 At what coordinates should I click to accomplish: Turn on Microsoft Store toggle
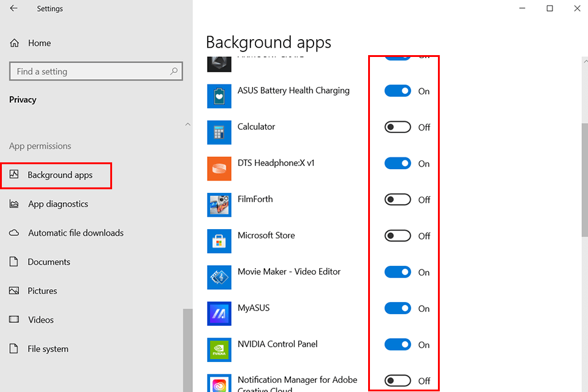398,236
